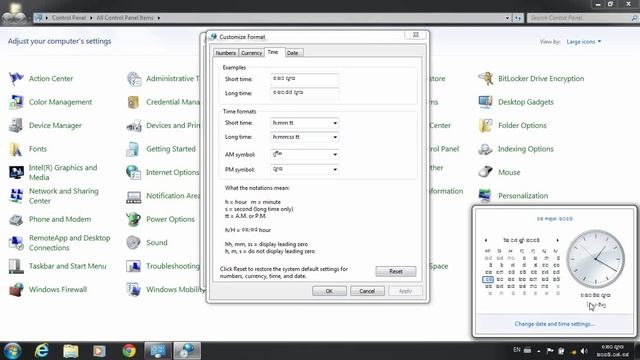Open Folder Options icon
Screen dimensions: 640x360
click(486, 125)
